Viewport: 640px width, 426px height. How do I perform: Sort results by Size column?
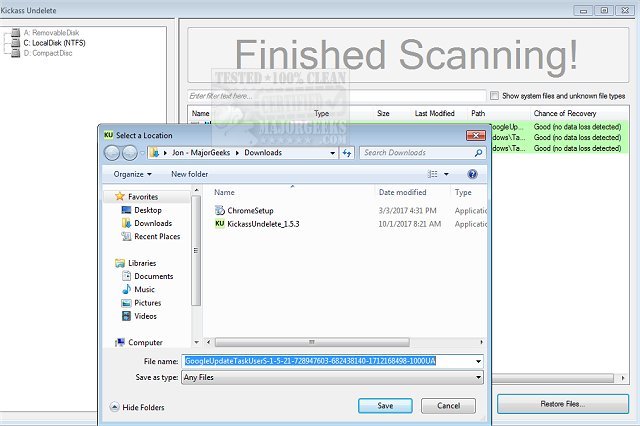point(383,113)
